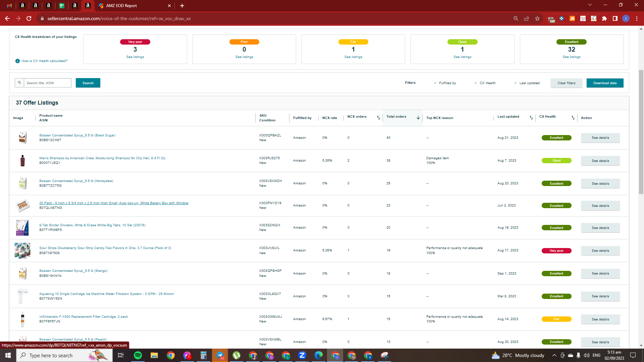The width and height of the screenshot is (644, 362).
Task: See listings under Poor
Action: click(244, 57)
